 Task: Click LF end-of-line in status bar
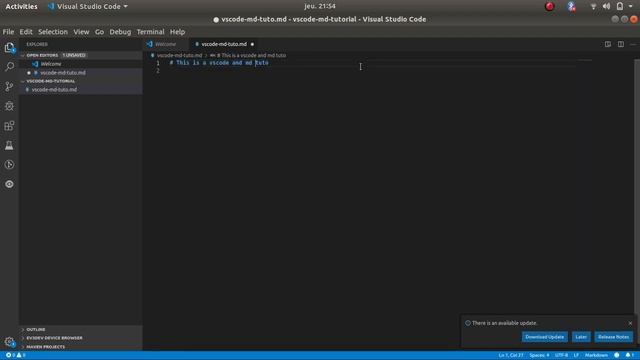point(576,356)
